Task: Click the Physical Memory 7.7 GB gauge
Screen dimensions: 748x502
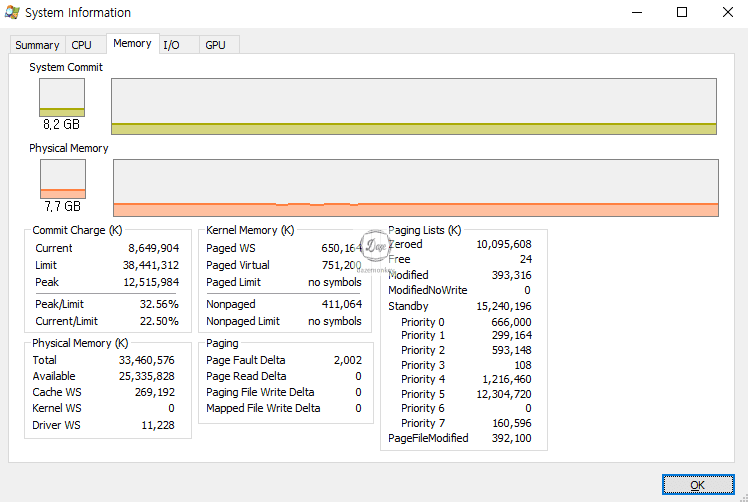Action: tap(63, 179)
